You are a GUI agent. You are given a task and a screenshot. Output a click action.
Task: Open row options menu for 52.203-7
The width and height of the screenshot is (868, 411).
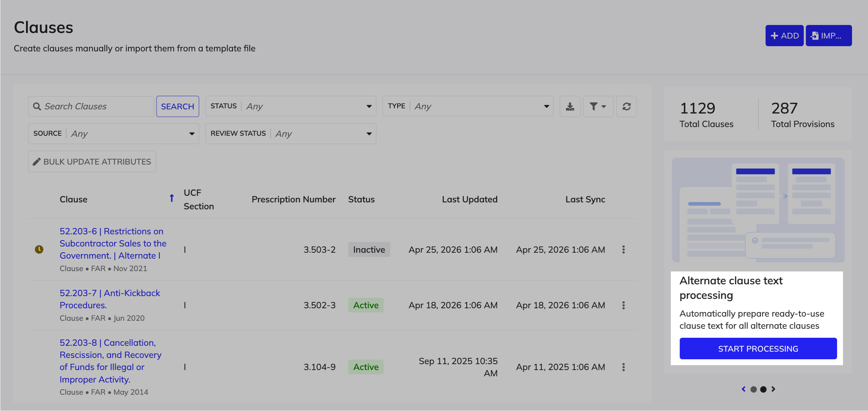click(623, 305)
